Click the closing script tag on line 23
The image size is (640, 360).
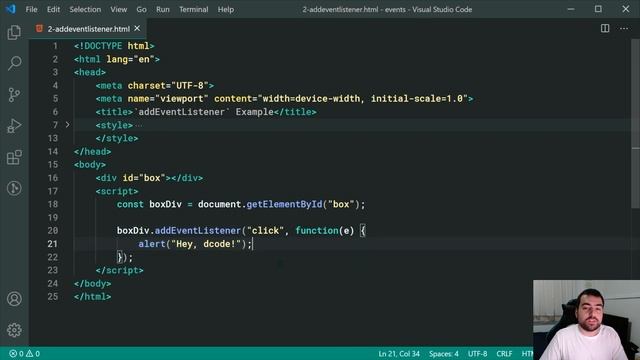(x=120, y=270)
